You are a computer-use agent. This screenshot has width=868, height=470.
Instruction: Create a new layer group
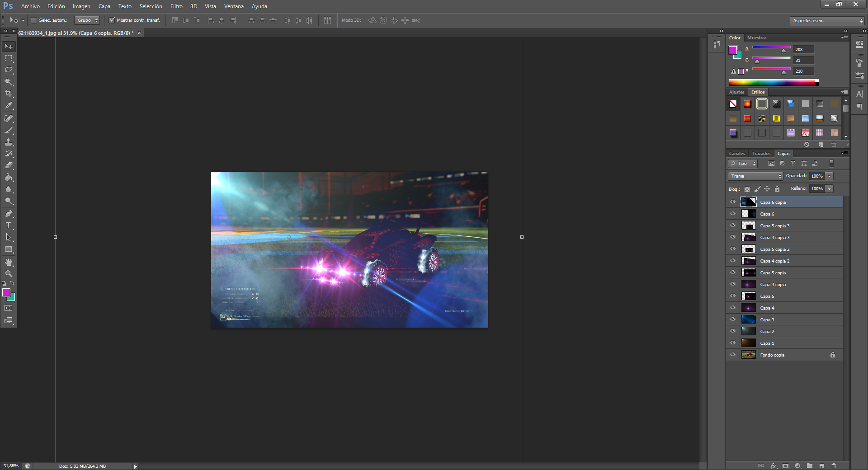(x=810, y=465)
